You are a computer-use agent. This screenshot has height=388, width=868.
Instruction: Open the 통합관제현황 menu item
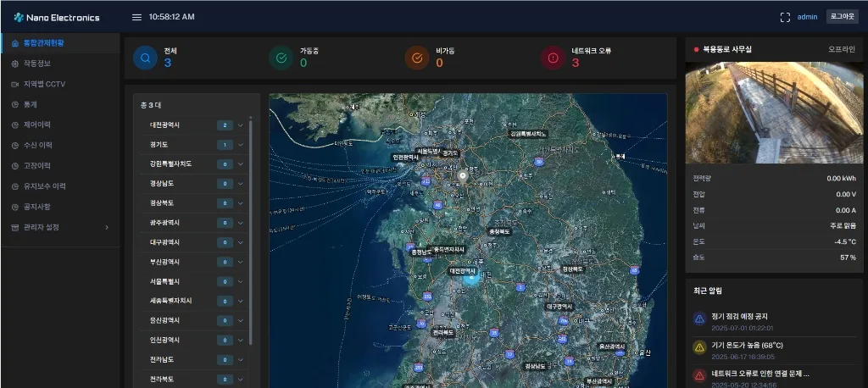tap(60, 43)
